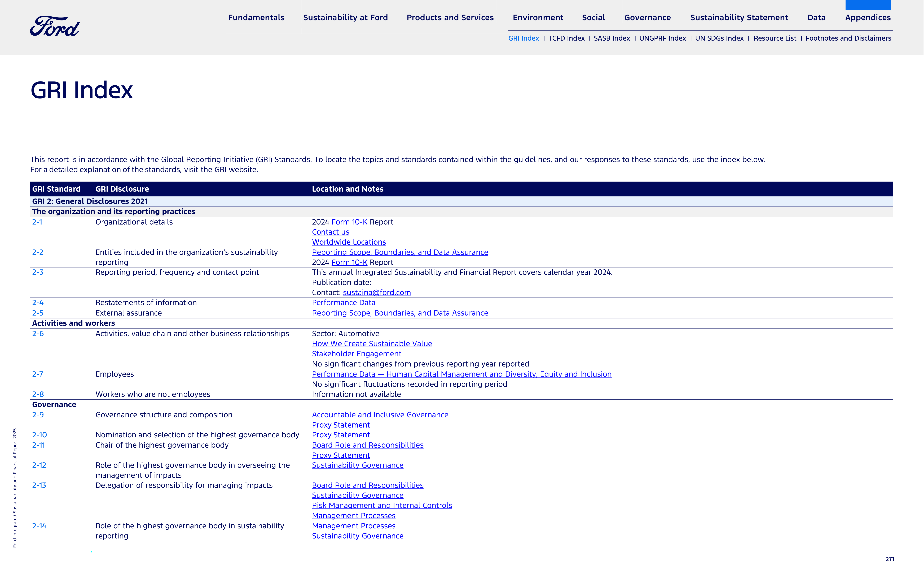Viewport: 924px width, 578px height.
Task: Open Management Processes link in row 2-14
Action: tap(354, 526)
